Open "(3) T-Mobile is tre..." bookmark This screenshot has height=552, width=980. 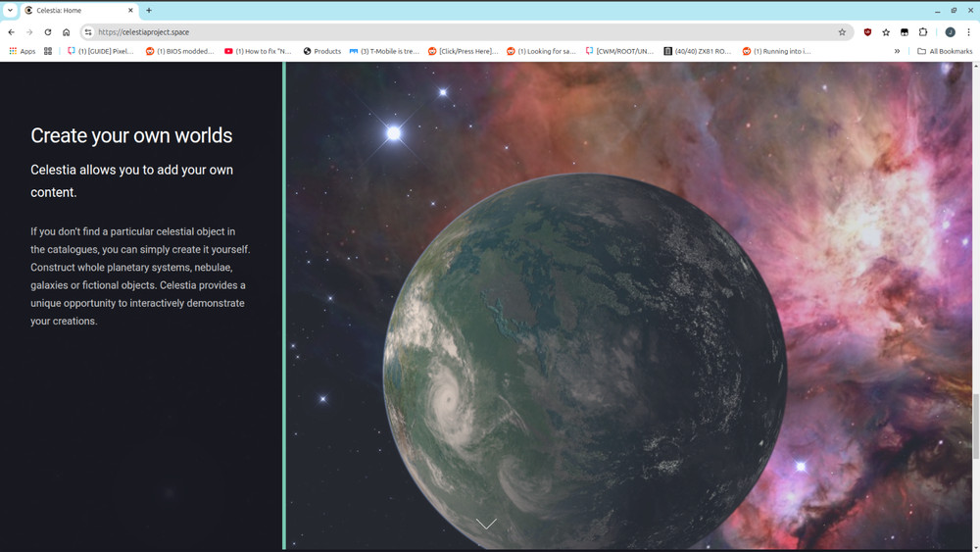(x=384, y=51)
